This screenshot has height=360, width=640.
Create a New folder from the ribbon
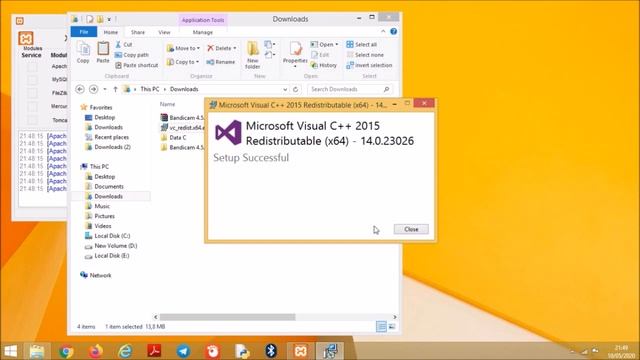253,55
